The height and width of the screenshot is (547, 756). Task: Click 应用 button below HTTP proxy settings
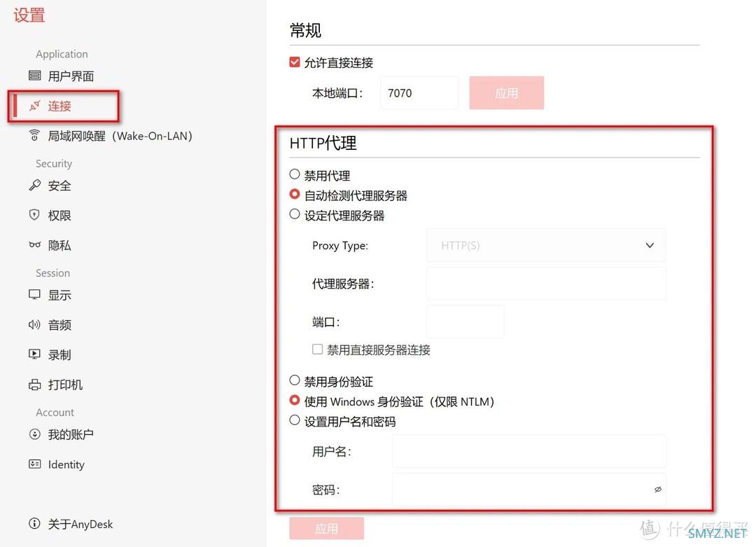click(326, 529)
